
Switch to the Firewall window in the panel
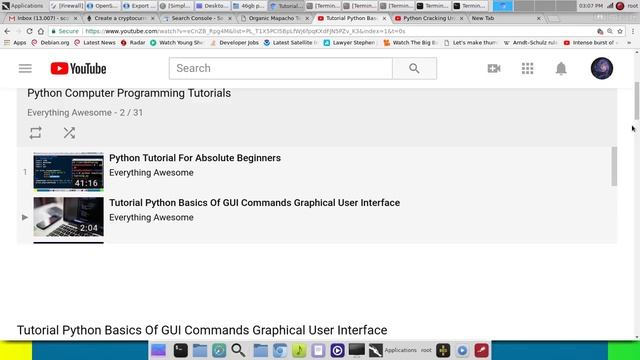pos(67,6)
